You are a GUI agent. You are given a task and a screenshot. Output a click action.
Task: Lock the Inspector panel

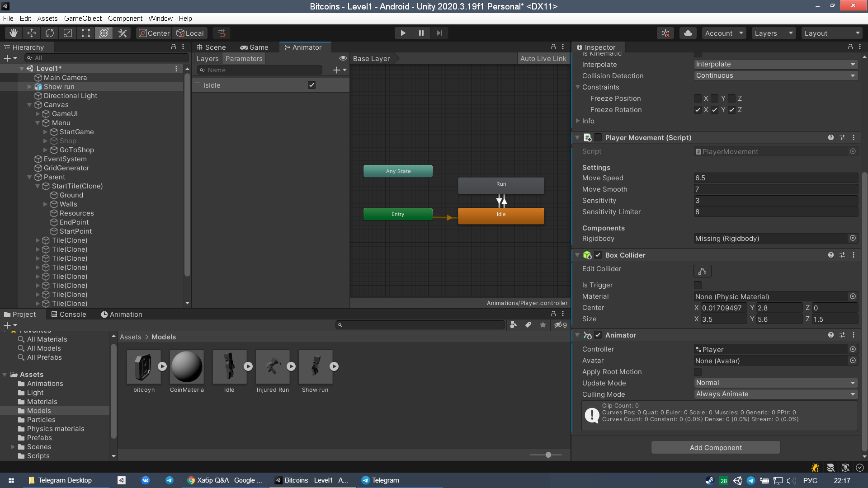pos(850,47)
